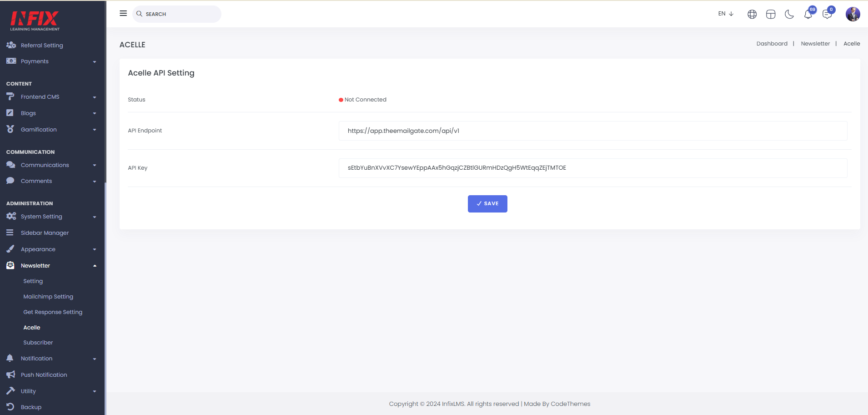Expand the Comments submenu arrow
868x415 pixels.
pos(95,182)
